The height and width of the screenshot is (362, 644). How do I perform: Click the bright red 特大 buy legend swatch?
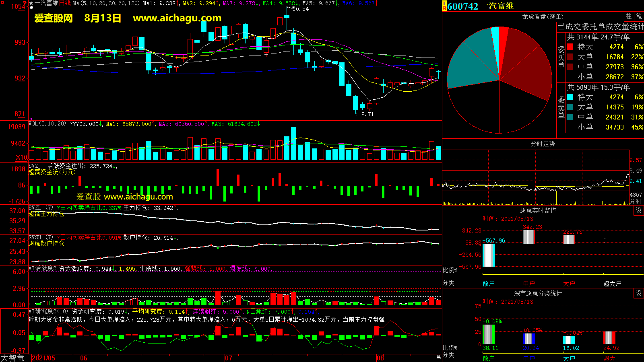(x=570, y=47)
